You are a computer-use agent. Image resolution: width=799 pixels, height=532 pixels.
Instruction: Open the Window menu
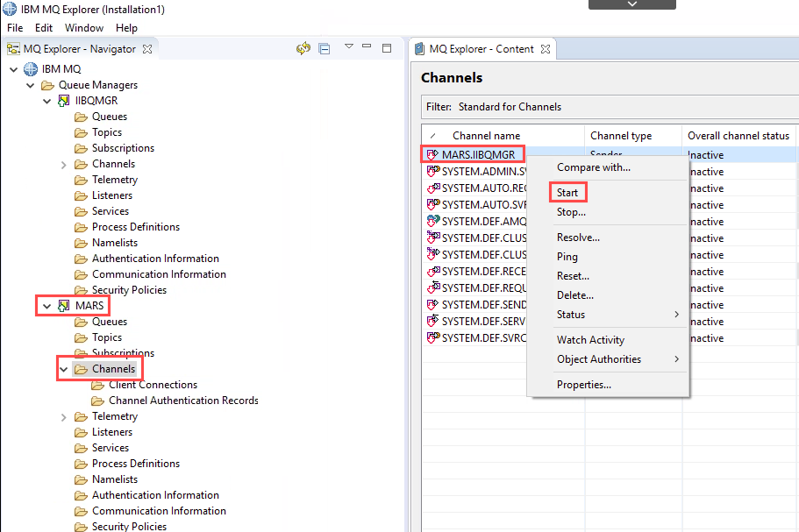click(x=84, y=28)
